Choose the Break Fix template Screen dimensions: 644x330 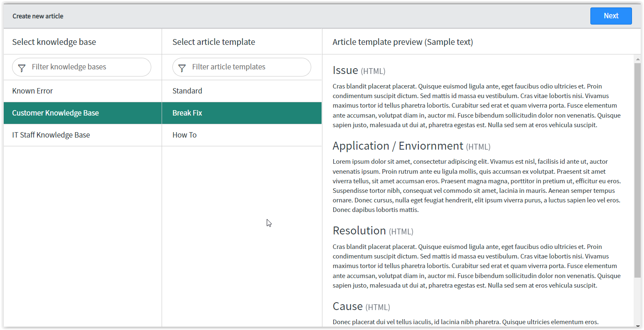pos(187,113)
